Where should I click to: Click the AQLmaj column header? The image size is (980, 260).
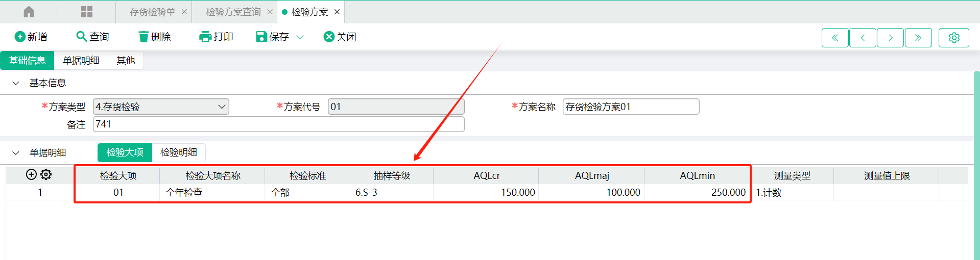[x=591, y=175]
